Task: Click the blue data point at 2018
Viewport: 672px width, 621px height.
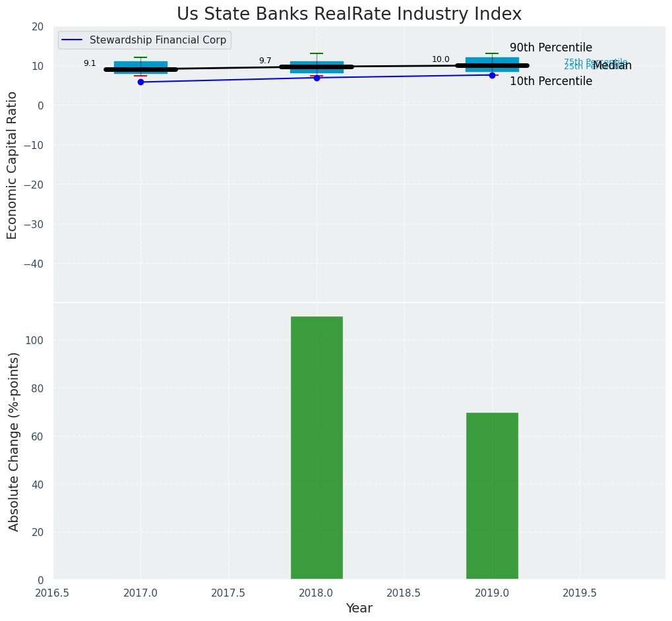Action: (317, 78)
